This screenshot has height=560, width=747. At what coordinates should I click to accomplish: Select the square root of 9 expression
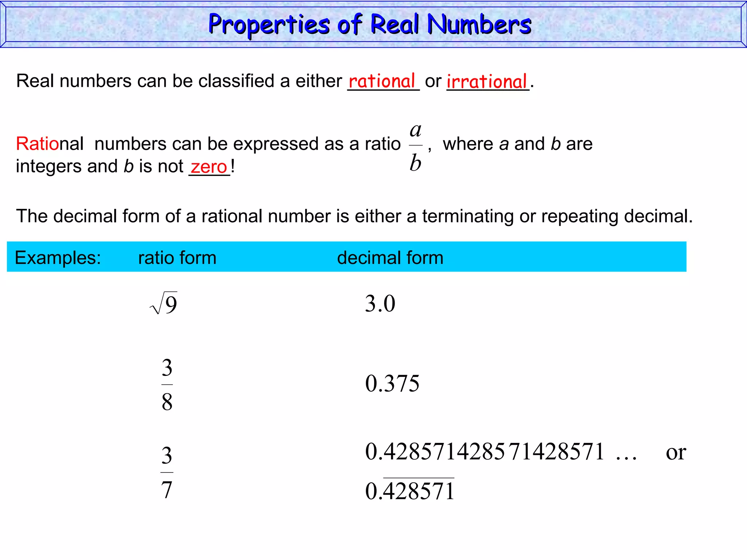163,303
